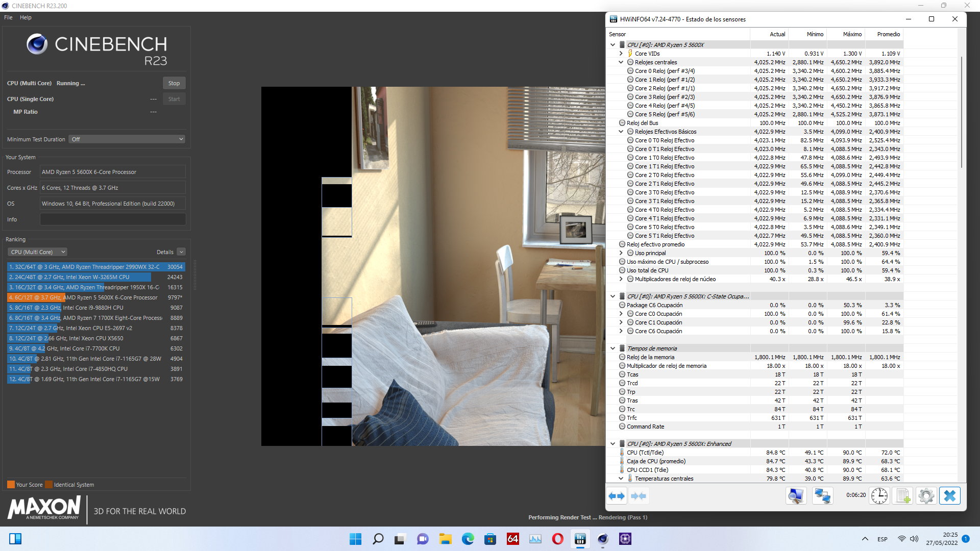
Task: Open taskbar Search
Action: pos(378,539)
